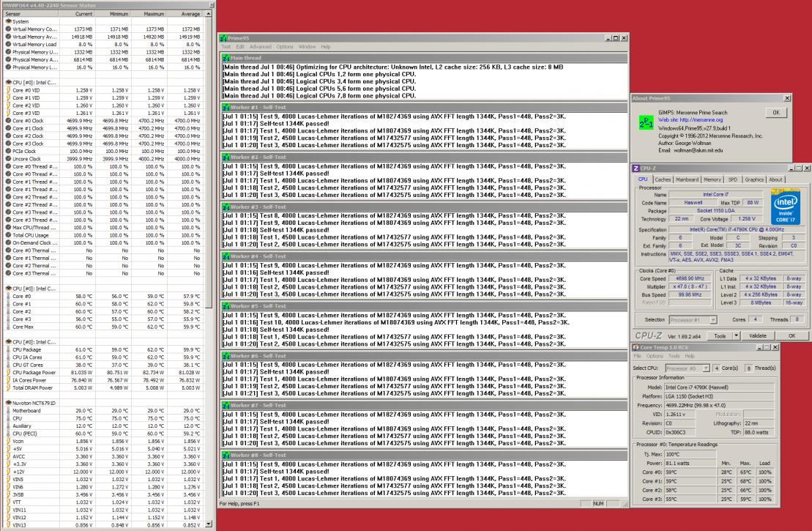Click the Vcore voltage icon in HWiNFO64

coord(8,442)
